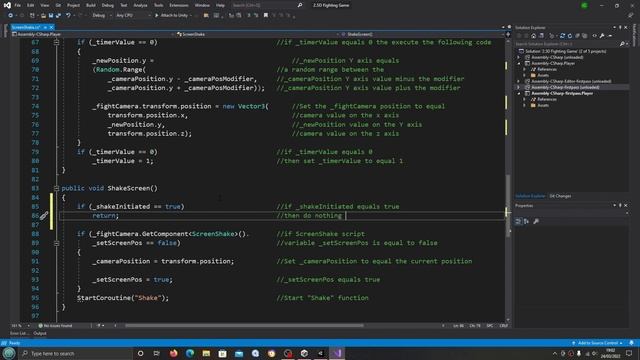Viewport: 640px width, 360px height.
Task: Click the bookmark icon in the toolbar
Action: pyautogui.click(x=266, y=16)
